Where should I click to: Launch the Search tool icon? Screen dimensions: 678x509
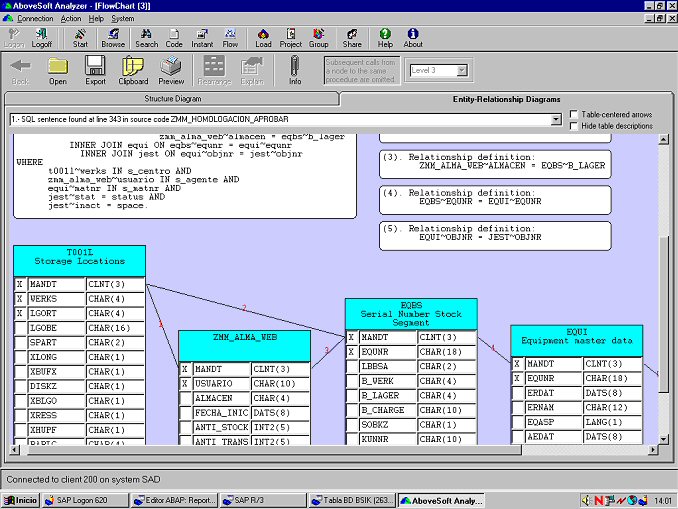tap(146, 38)
